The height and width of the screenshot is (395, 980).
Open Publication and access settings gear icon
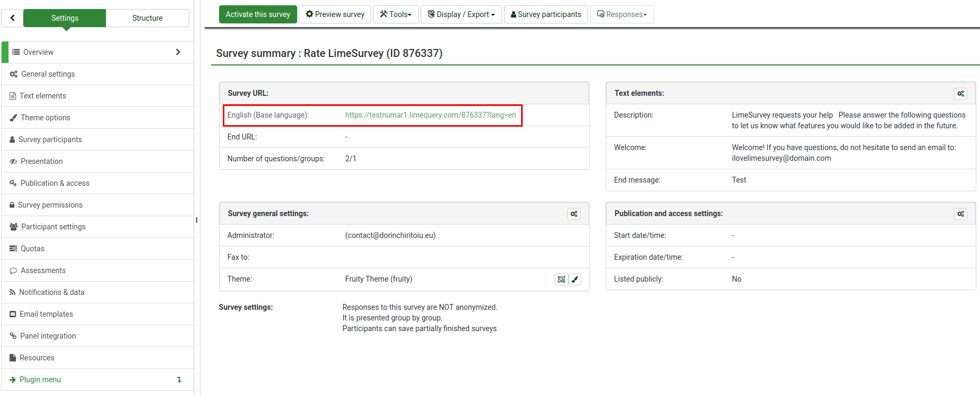(960, 214)
